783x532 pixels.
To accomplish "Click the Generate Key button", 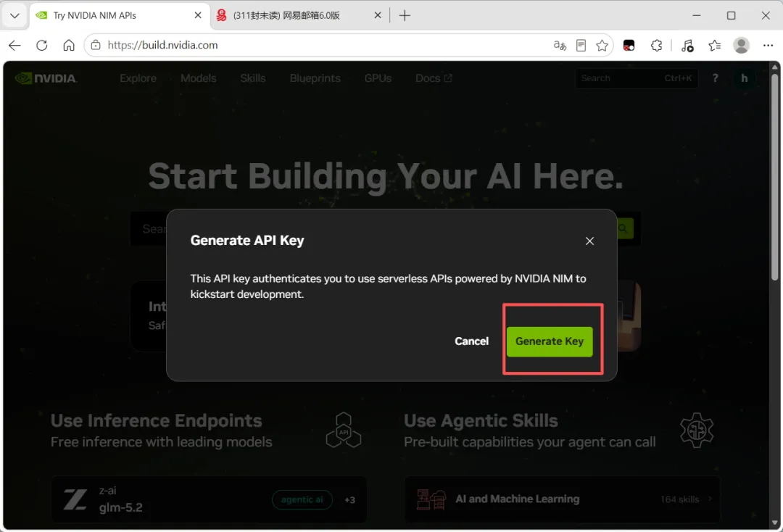I will coord(550,341).
